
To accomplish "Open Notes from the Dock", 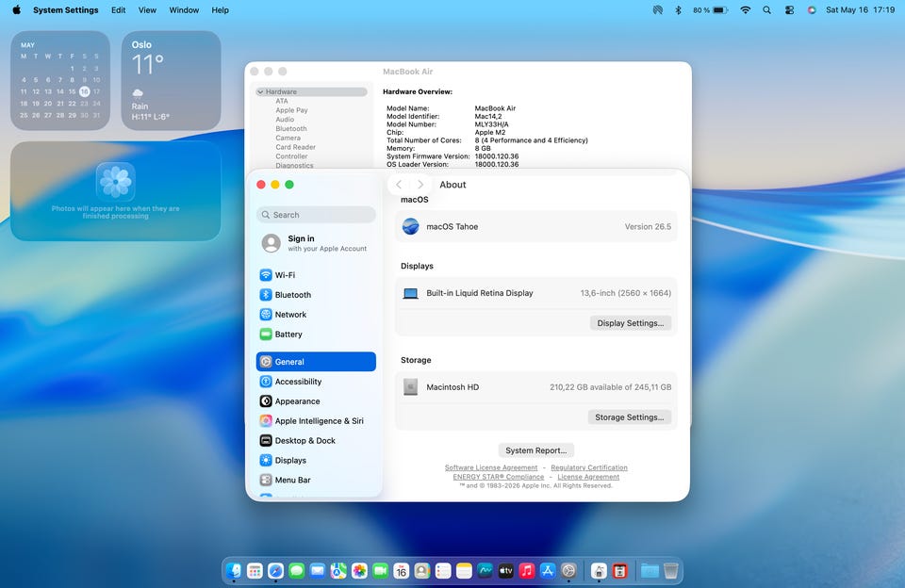I will click(464, 571).
